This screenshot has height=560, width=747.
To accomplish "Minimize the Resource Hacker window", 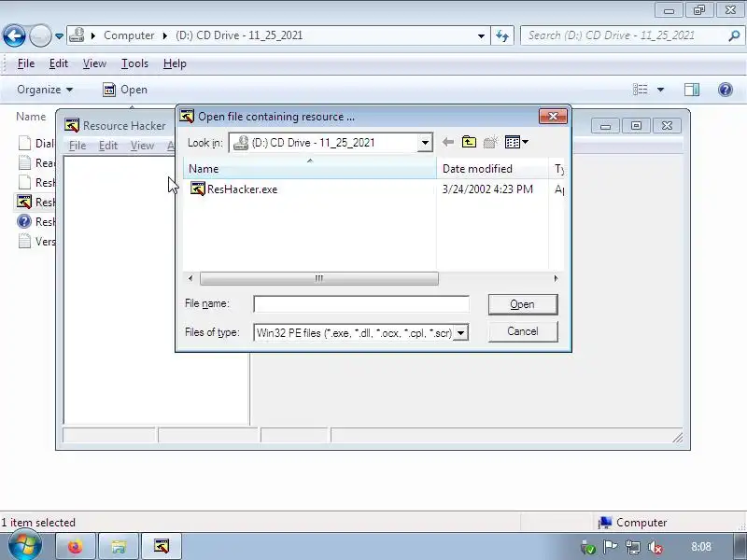I will 605,126.
